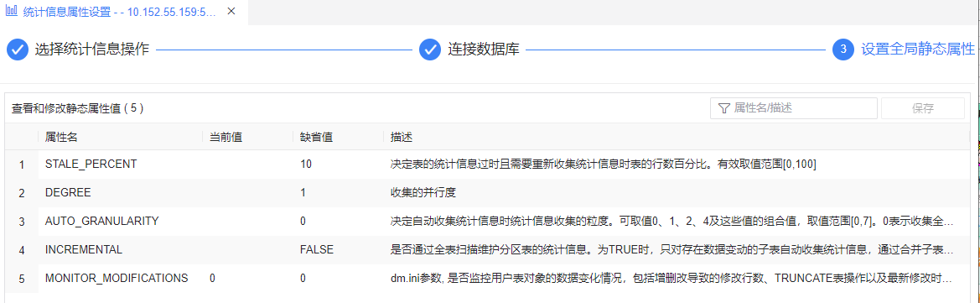Click empty current value cell of DEGREE
This screenshot has width=980, height=303.
coord(247,193)
